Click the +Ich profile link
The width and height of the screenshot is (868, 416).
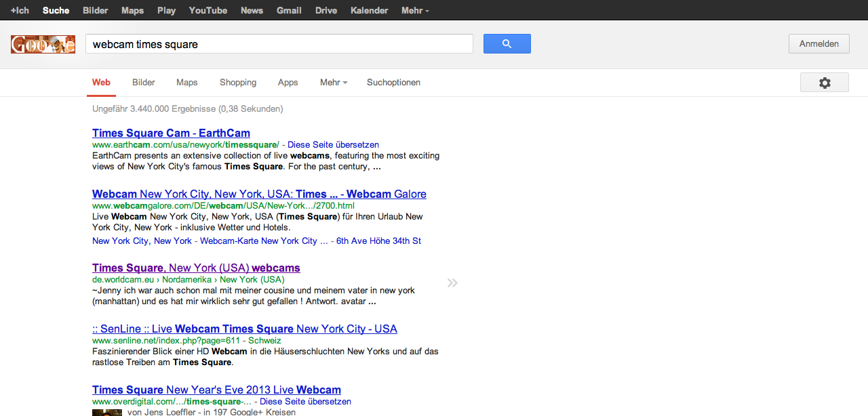pos(20,10)
